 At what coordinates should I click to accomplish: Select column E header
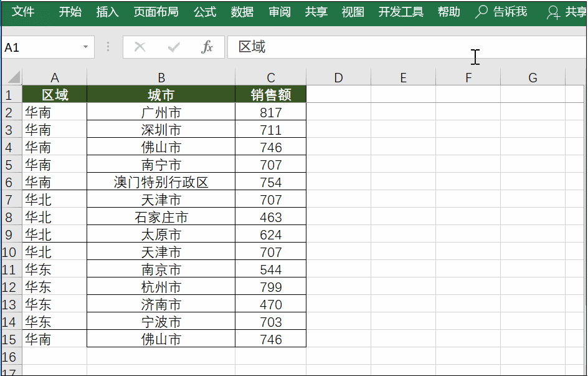pyautogui.click(x=404, y=77)
